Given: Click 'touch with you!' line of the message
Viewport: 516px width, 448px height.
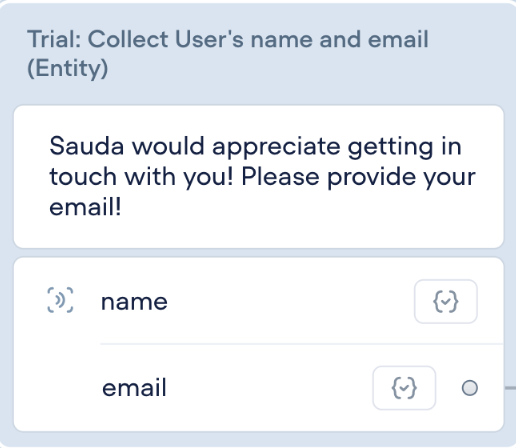Looking at the screenshot, I should [141, 176].
